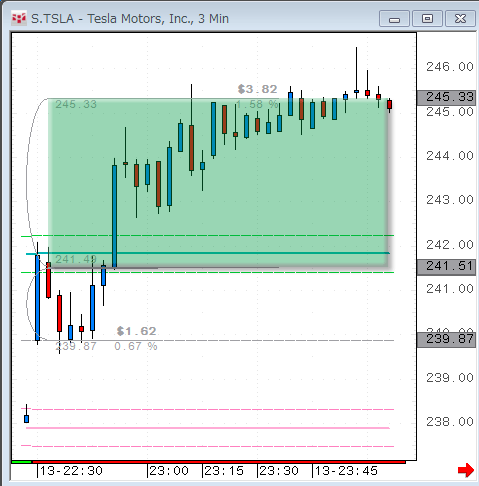
Task: Click the red scroll-forward arrow
Action: coord(466,470)
